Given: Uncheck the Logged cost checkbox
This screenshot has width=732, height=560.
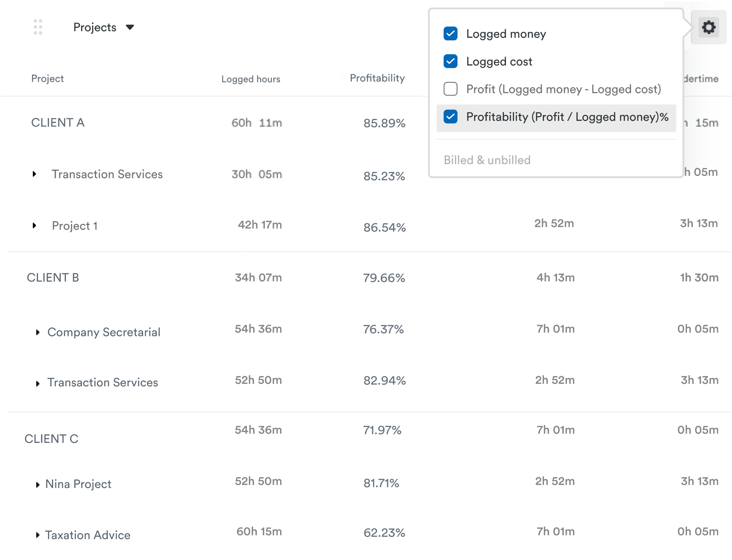Looking at the screenshot, I should pyautogui.click(x=450, y=61).
